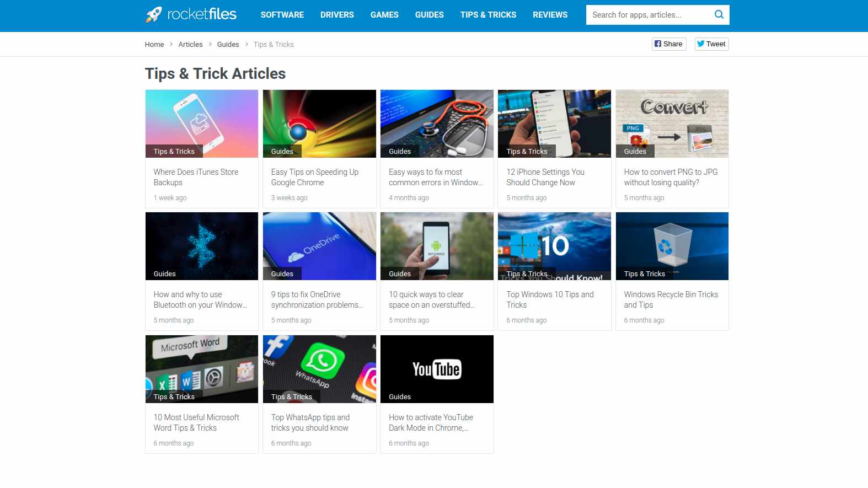Open '12 iPhone Settings You Should Change Now'

[x=545, y=177]
